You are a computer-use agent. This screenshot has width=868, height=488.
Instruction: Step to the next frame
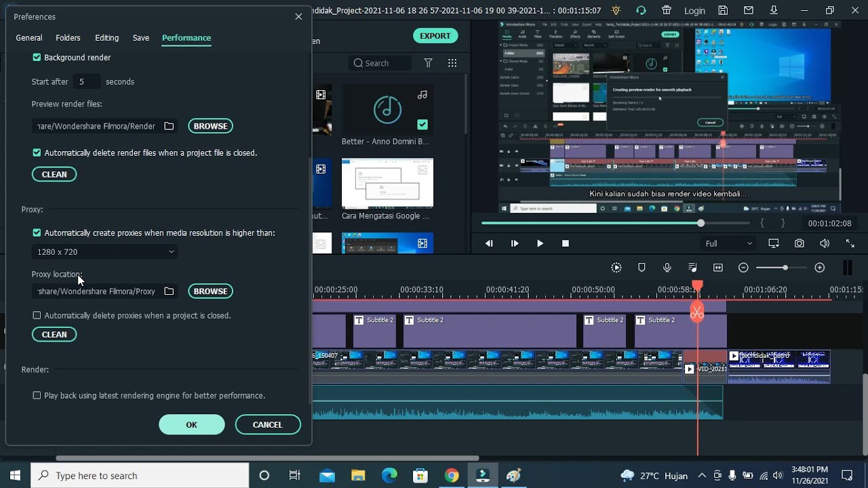[515, 243]
